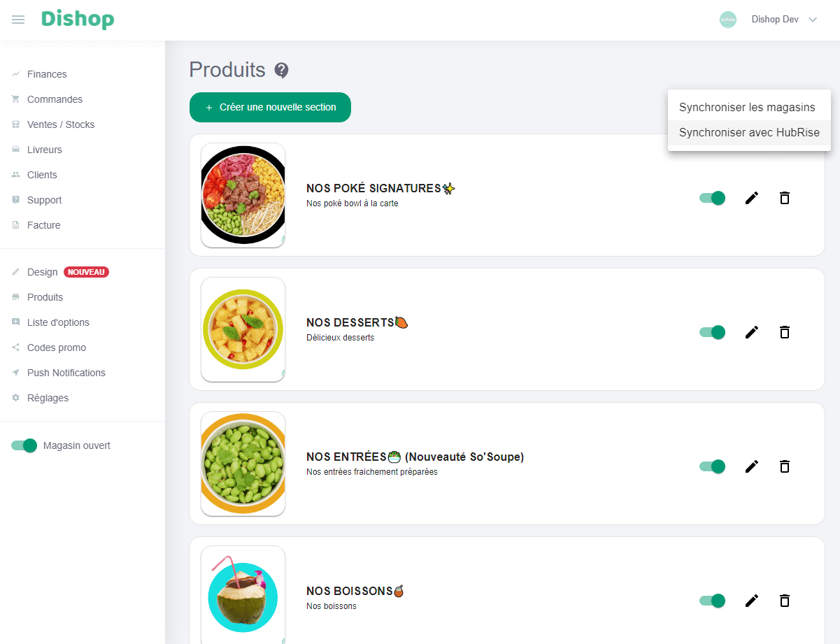Edit the NOS POKÉ SIGNATURES section
Viewport: 840px width, 644px height.
click(x=751, y=198)
